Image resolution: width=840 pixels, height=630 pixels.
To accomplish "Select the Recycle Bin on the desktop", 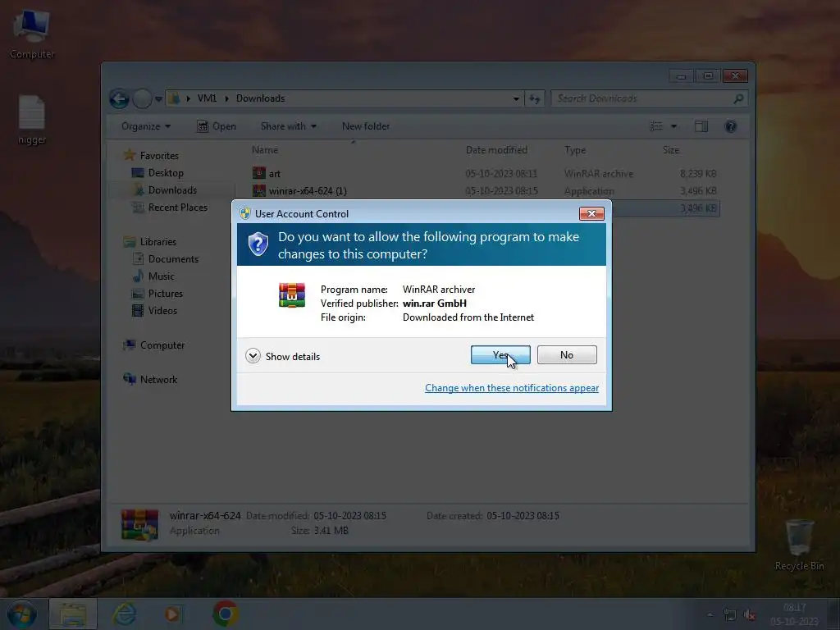I will point(799,546).
